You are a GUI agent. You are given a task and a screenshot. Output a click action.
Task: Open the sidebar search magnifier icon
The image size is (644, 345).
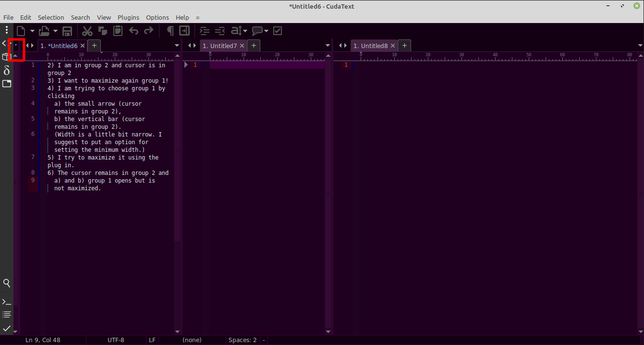pyautogui.click(x=7, y=283)
